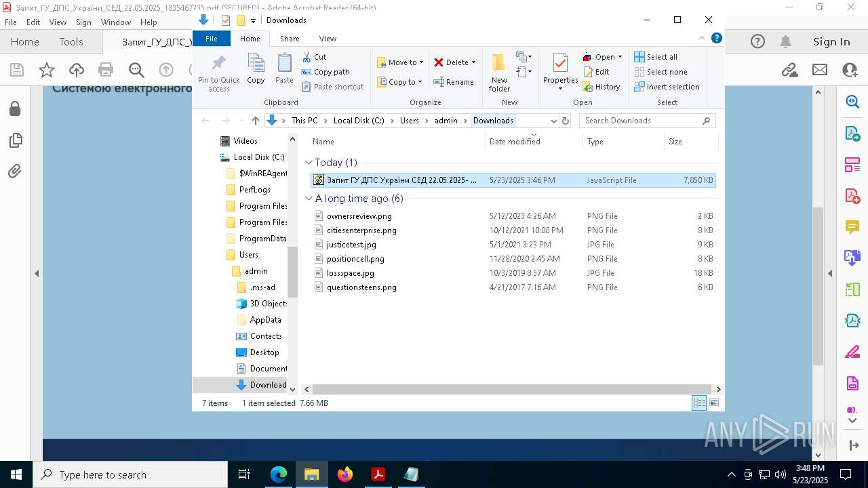Open file History from ribbon
Screen dimensions: 868x488
(x=601, y=87)
